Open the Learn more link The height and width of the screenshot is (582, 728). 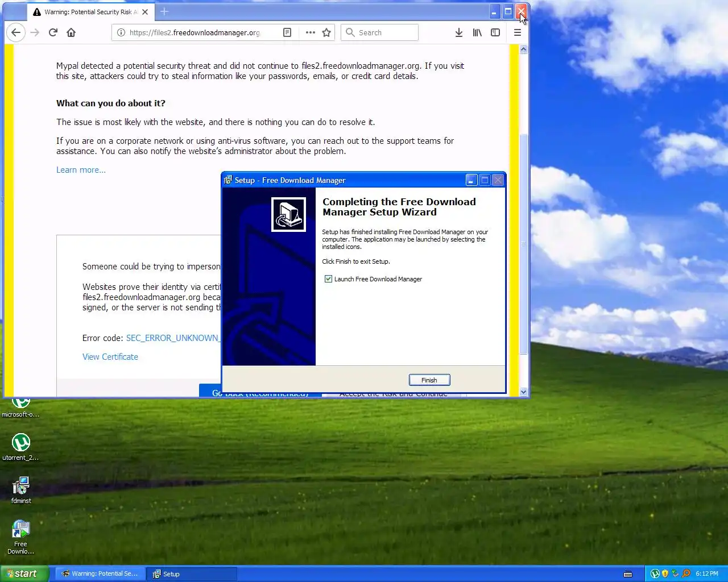point(81,170)
